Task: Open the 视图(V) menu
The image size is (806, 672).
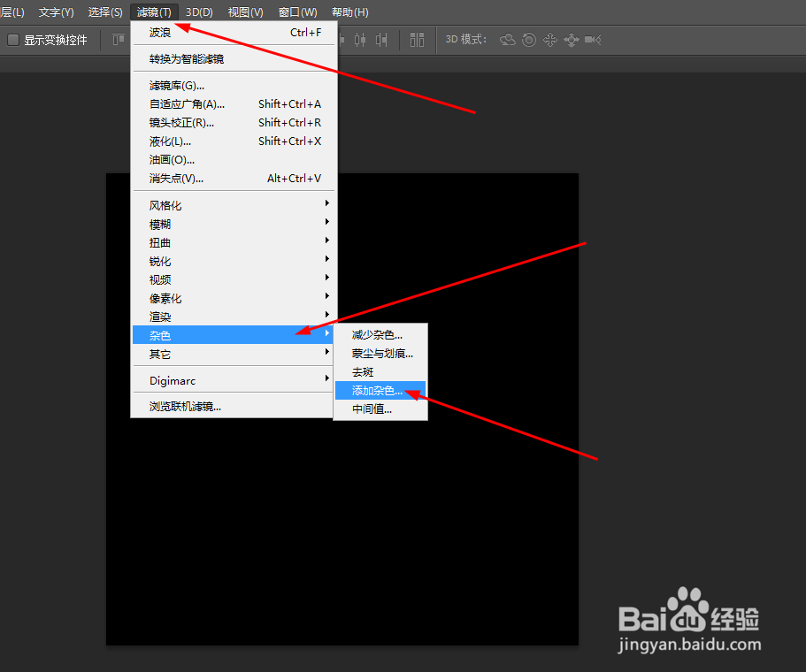Action: click(x=246, y=11)
